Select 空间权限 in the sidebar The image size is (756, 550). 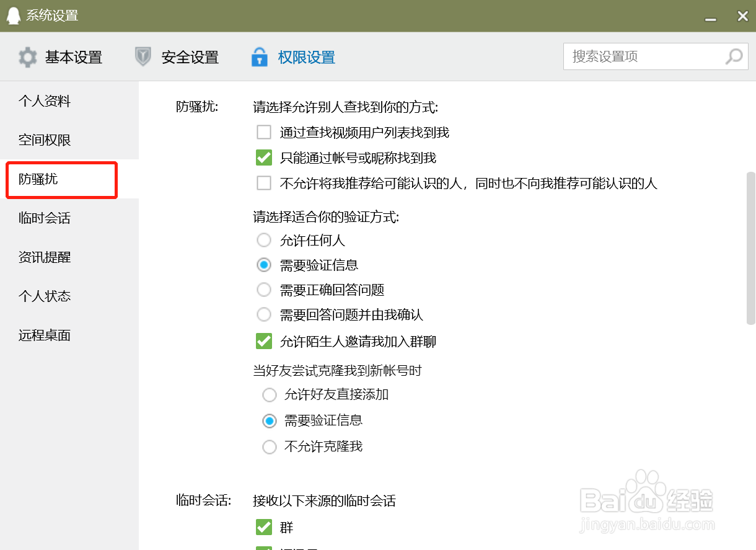(45, 140)
